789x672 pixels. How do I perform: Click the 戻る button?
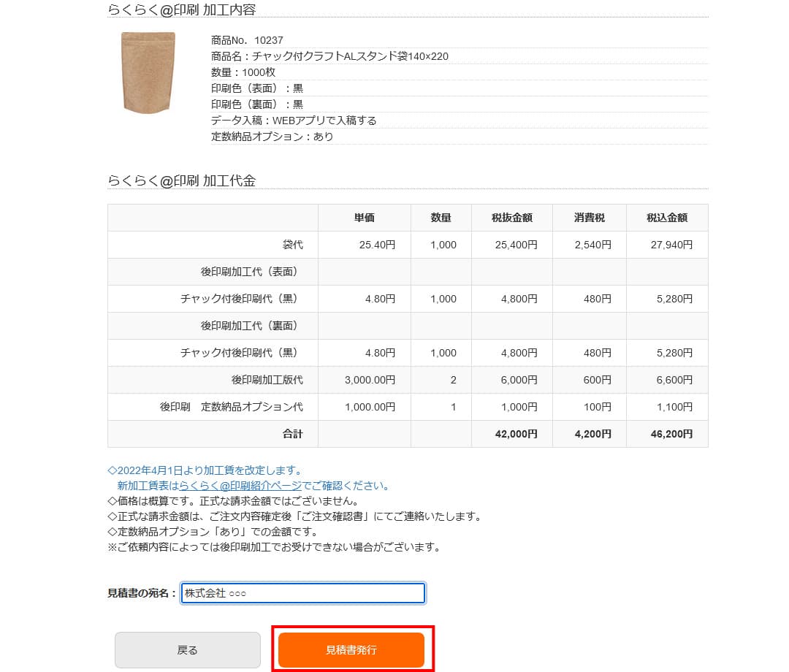(x=188, y=650)
